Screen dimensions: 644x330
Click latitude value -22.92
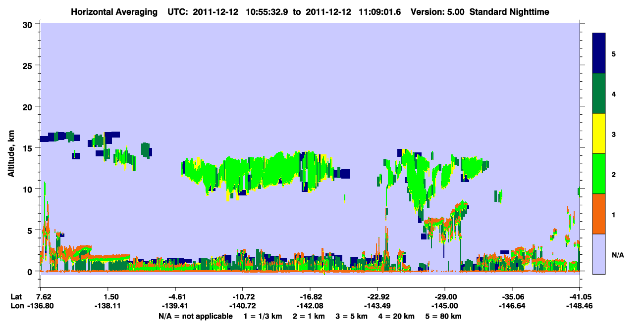point(377,296)
